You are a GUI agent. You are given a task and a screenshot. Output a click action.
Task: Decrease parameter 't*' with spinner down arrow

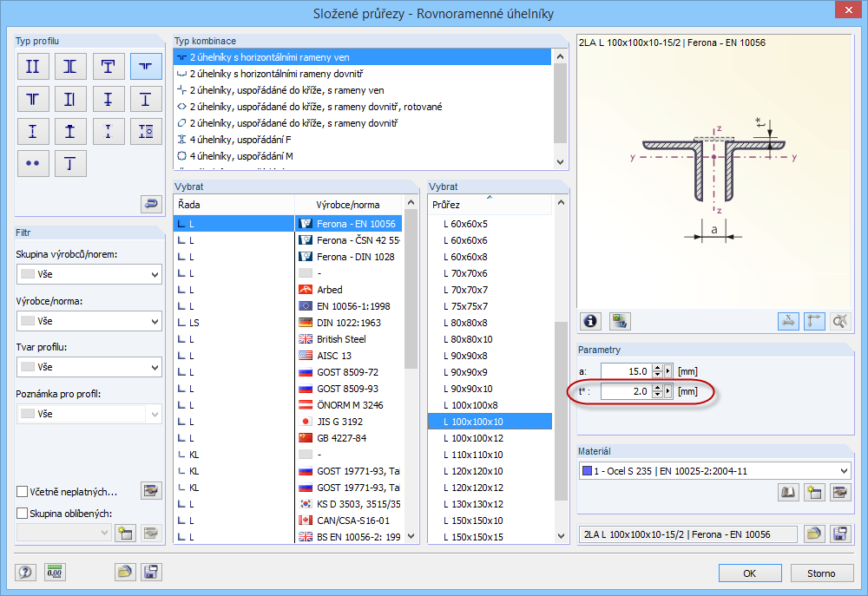point(657,395)
